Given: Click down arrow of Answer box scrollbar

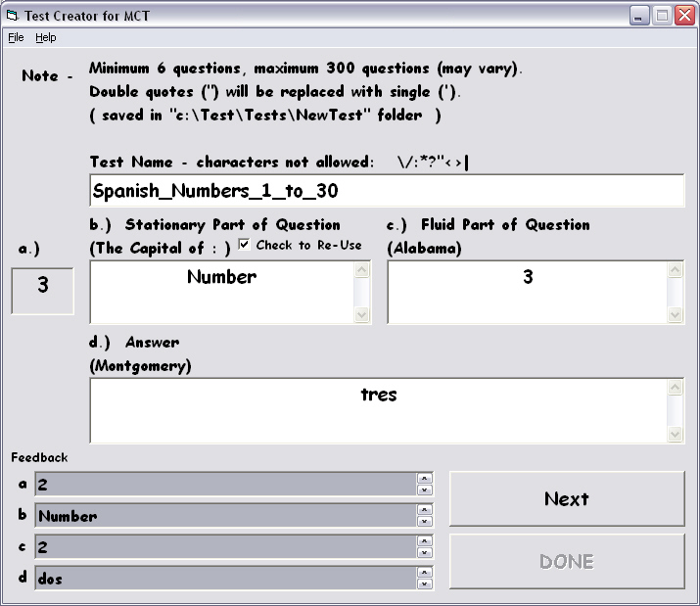Looking at the screenshot, I should pos(676,435).
